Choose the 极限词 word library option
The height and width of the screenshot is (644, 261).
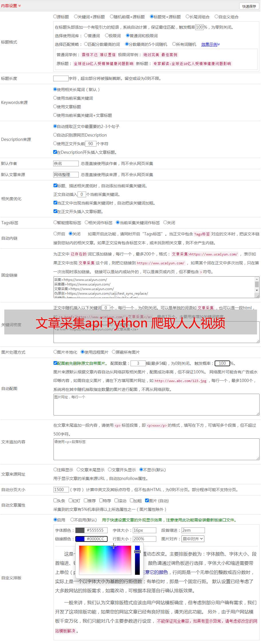point(107,36)
